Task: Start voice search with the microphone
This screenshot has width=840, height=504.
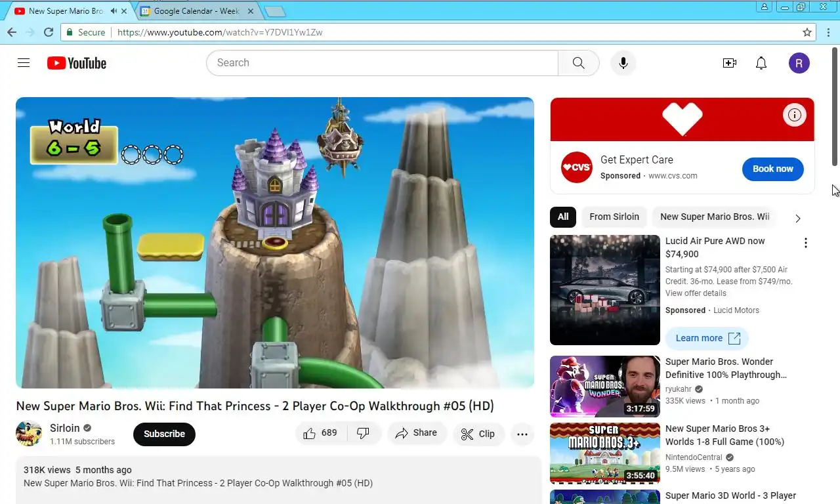Action: pyautogui.click(x=623, y=63)
